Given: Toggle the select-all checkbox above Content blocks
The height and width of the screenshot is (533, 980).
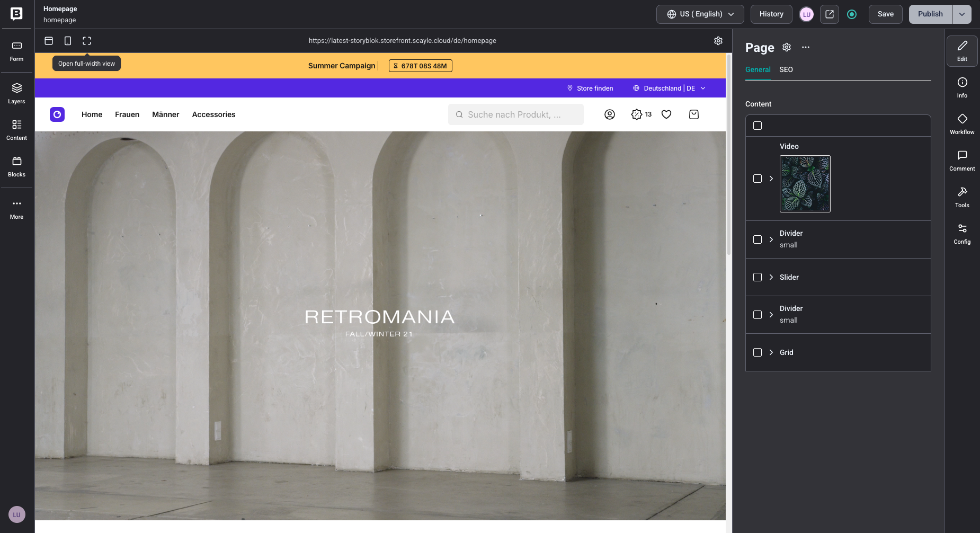Looking at the screenshot, I should click(x=758, y=126).
